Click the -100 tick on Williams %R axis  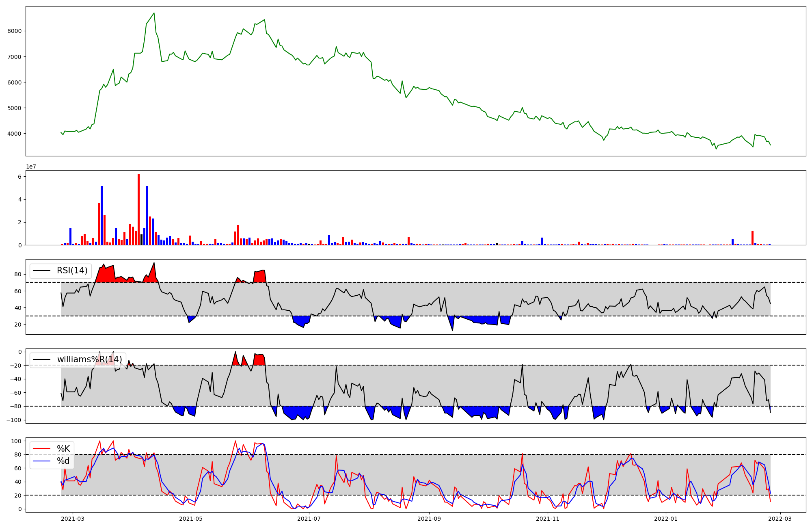(x=13, y=420)
